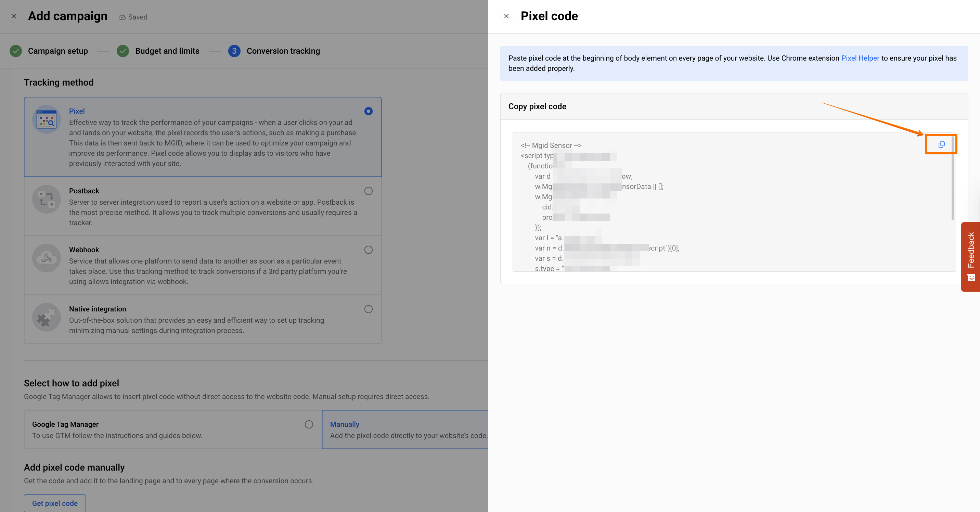Choose Google Tag Manager option

tap(309, 424)
